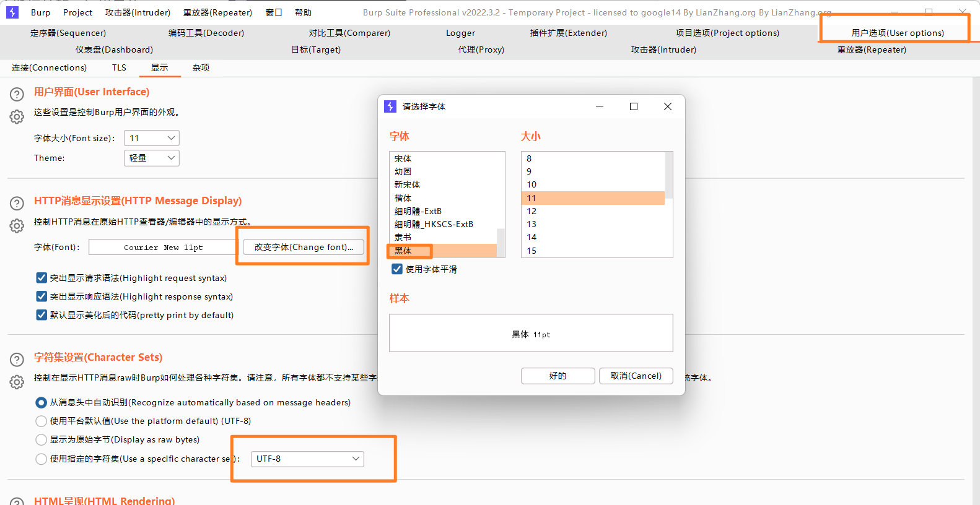Open help for HTML Rendering section
The height and width of the screenshot is (505, 980).
pos(17,501)
